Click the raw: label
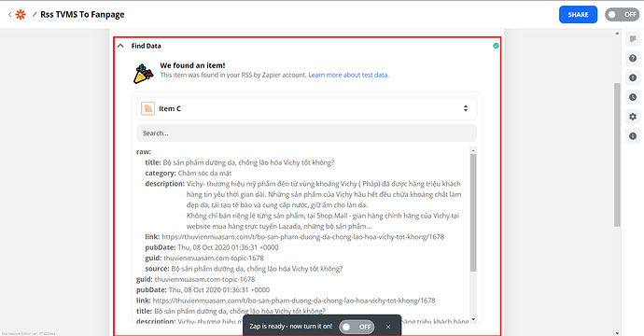The width and height of the screenshot is (644, 336). 144,152
